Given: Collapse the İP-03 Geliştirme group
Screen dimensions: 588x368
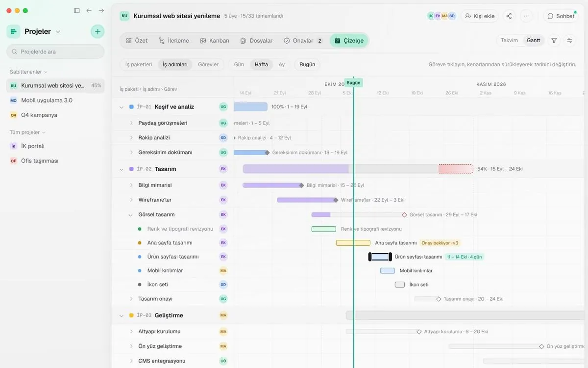Looking at the screenshot, I should click(122, 315).
